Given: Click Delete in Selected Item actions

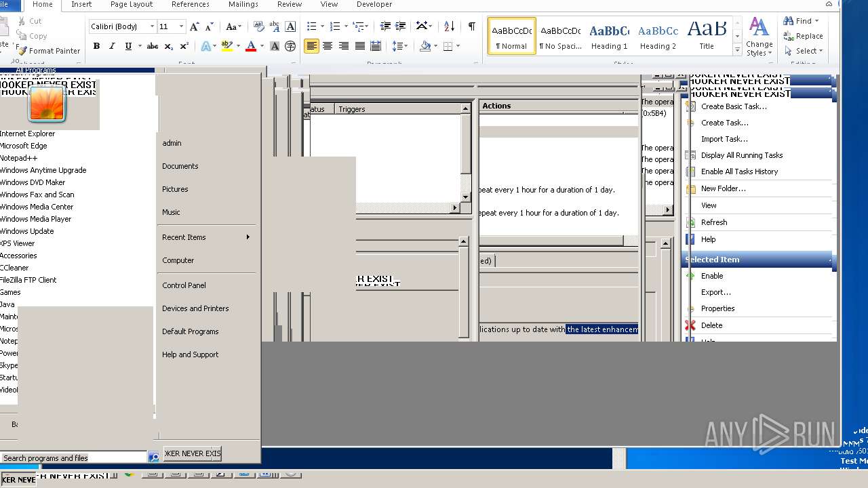Looking at the screenshot, I should coord(711,325).
